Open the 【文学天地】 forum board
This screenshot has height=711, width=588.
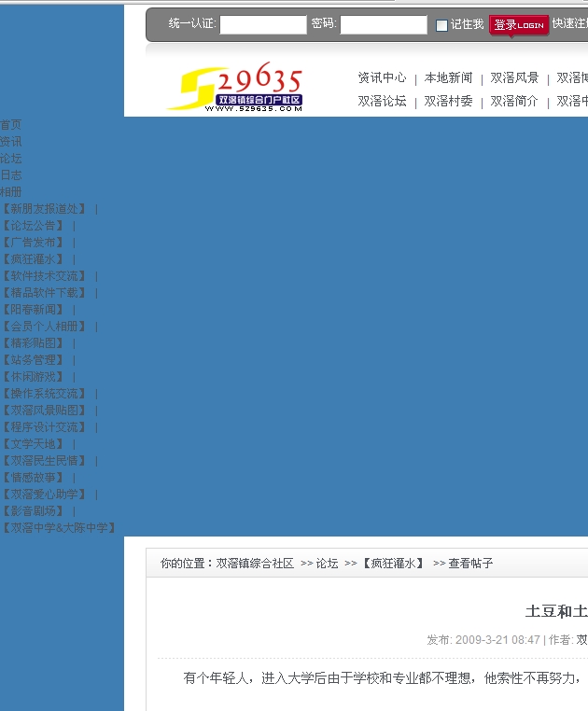(33, 443)
